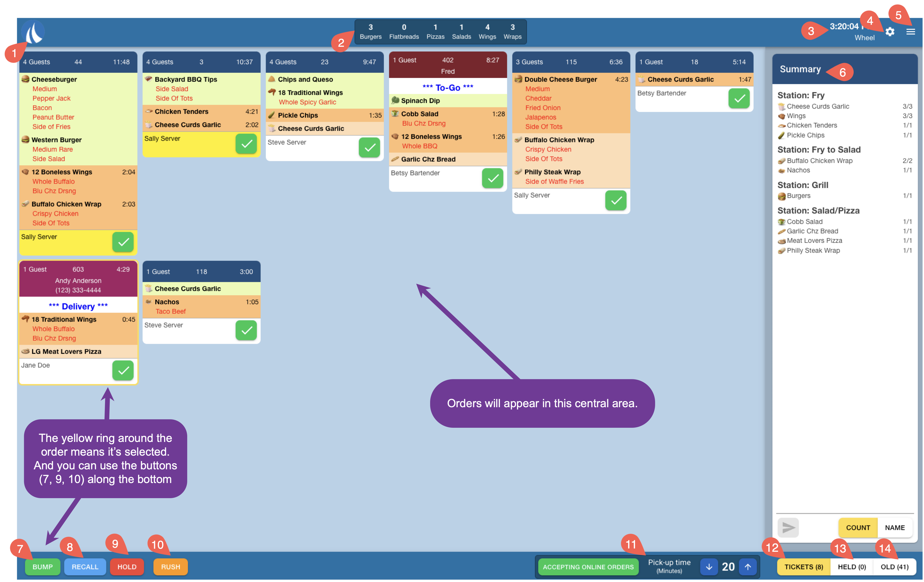Open the HELD (0) tab
Screen dimensions: 924x582
[x=852, y=567]
